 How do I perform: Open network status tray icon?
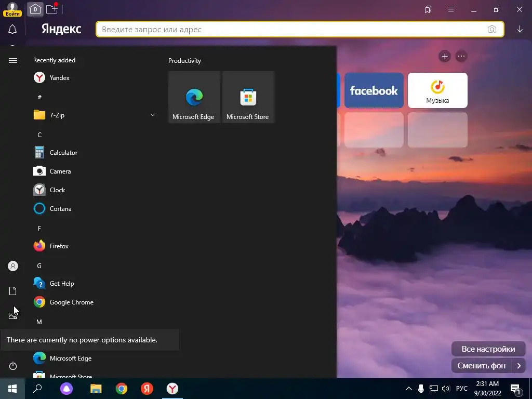click(434, 389)
